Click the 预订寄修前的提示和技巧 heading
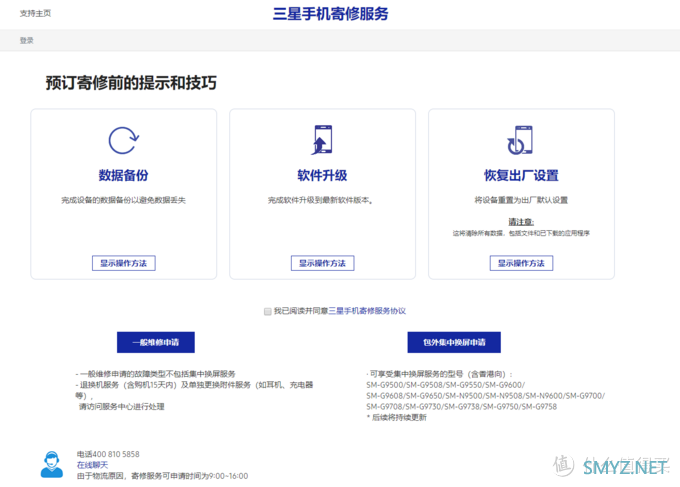The width and height of the screenshot is (680, 487). [x=131, y=83]
